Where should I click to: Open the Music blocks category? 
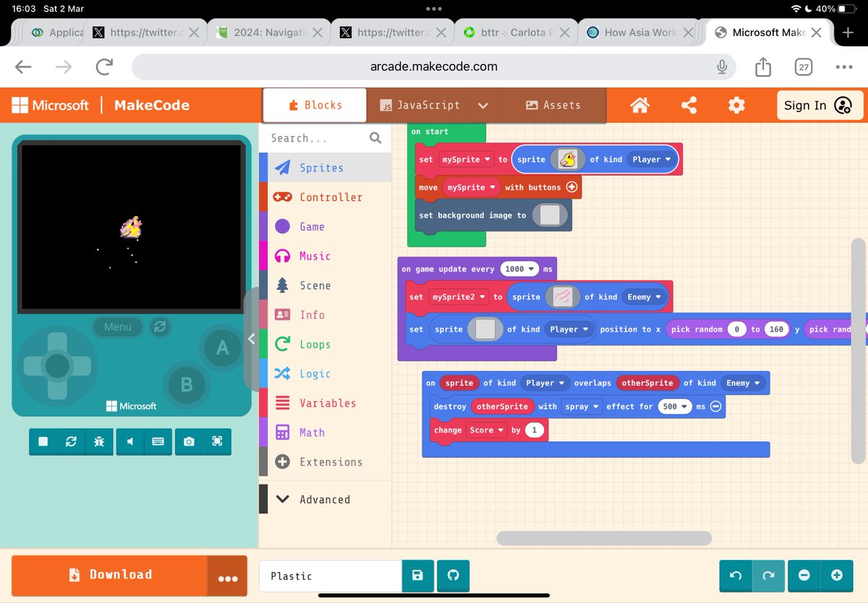[x=325, y=256]
